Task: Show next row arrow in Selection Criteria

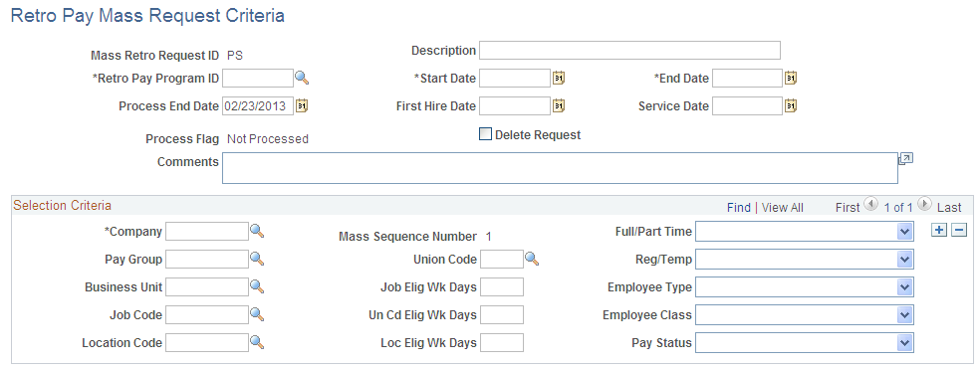Action: [925, 204]
